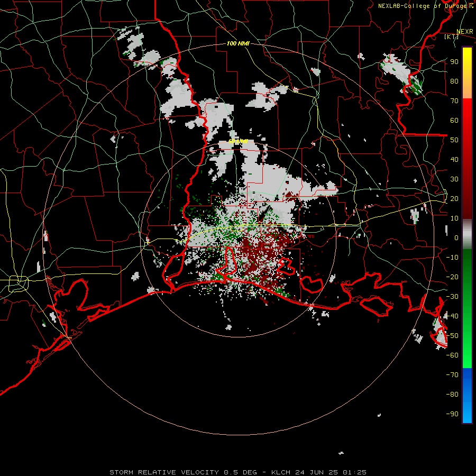Screen dimensions: 476x476
Task: Click the -70 value on the velocity scale
Action: pyautogui.click(x=452, y=374)
